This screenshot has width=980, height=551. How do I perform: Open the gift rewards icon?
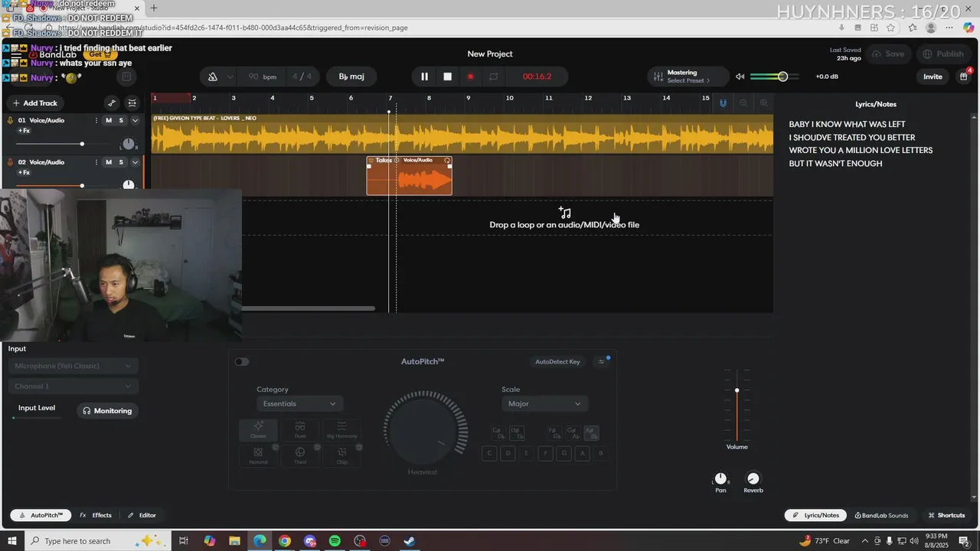point(964,77)
